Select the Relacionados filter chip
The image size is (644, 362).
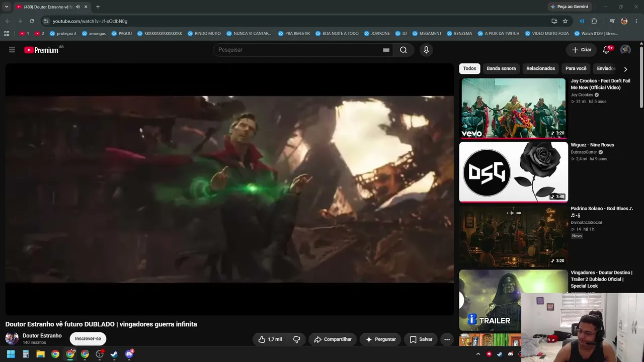coord(540,68)
